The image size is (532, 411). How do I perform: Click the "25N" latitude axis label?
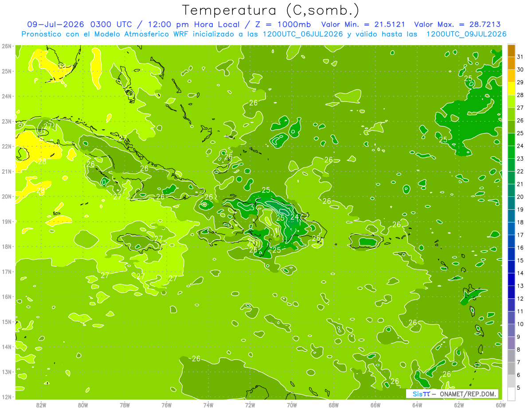[6, 71]
